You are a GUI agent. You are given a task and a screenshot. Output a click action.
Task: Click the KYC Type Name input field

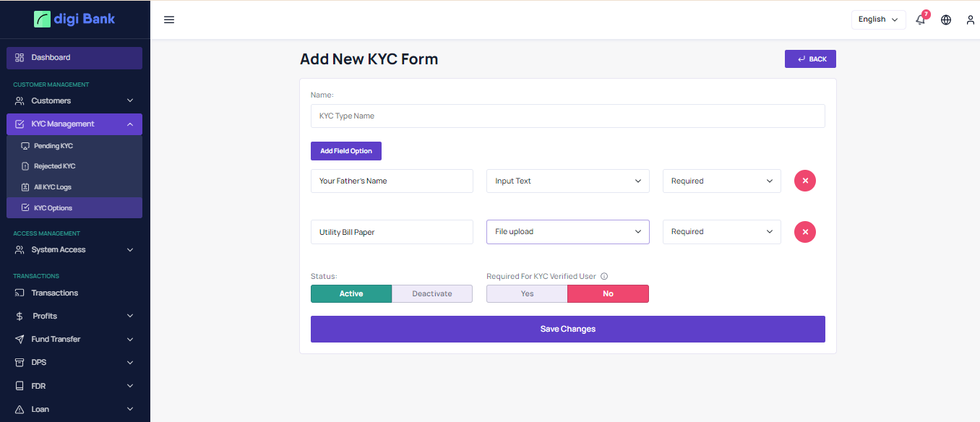pos(567,116)
